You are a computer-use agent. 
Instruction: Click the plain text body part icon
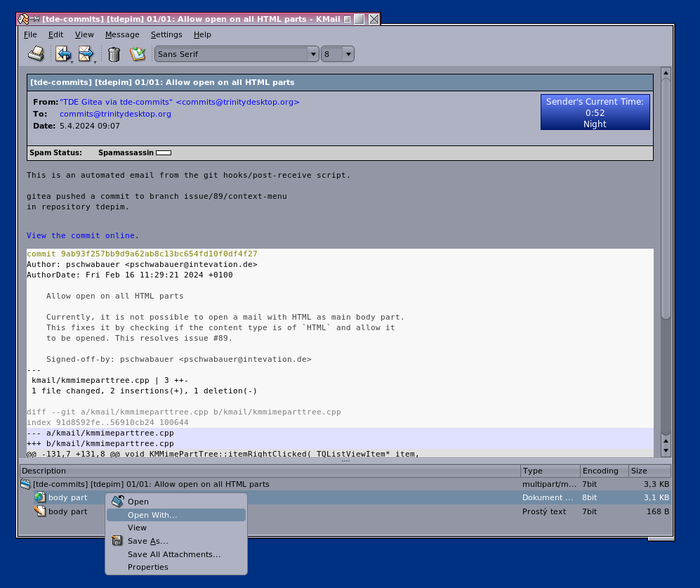(40, 511)
